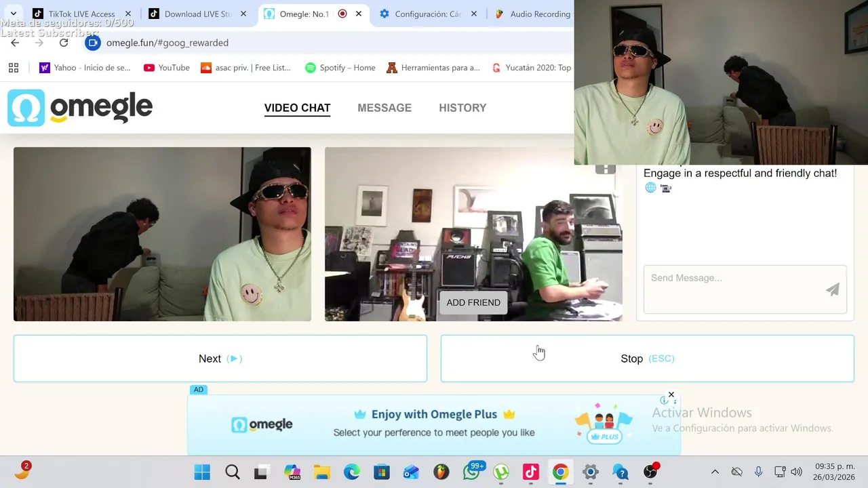
Task: Click the stranger's video feed
Action: [473, 234]
